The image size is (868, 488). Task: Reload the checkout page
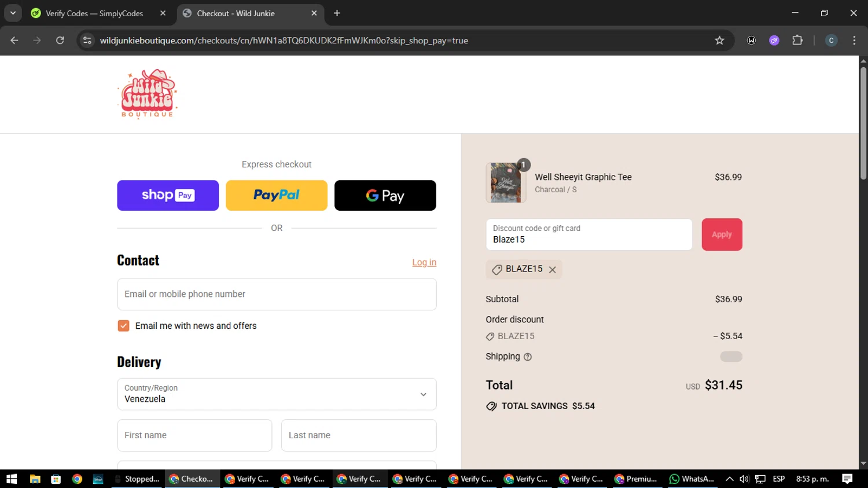pos(60,41)
